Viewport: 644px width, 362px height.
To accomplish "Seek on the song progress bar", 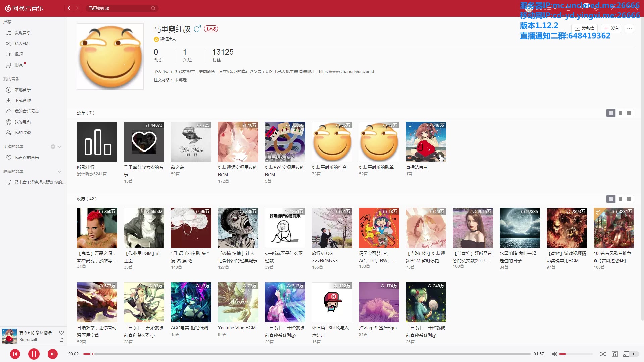I will [x=302, y=354].
